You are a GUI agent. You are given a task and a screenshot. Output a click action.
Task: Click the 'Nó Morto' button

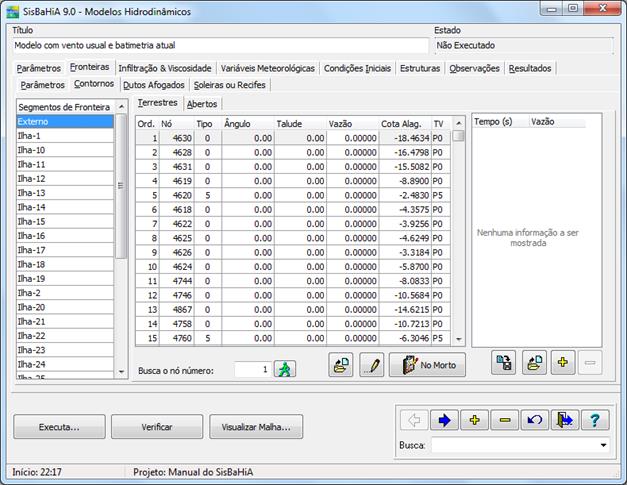tap(427, 364)
